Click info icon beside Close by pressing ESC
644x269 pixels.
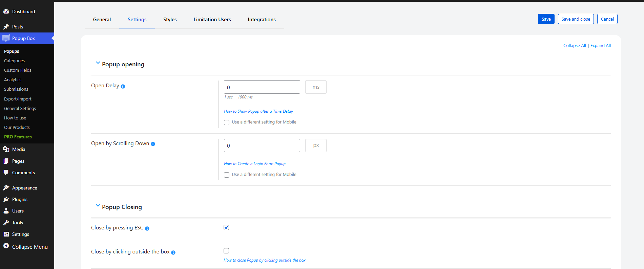click(147, 229)
